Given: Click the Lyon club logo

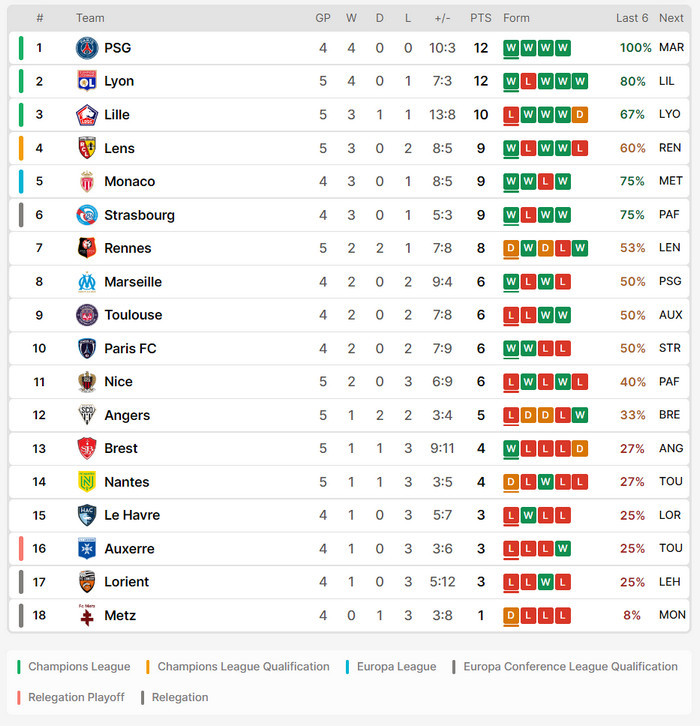Looking at the screenshot, I should tap(87, 81).
